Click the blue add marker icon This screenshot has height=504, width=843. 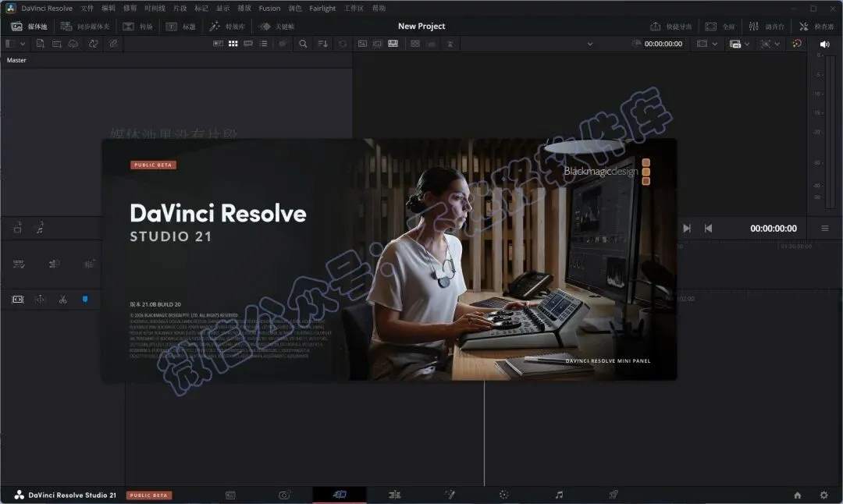pyautogui.click(x=85, y=300)
